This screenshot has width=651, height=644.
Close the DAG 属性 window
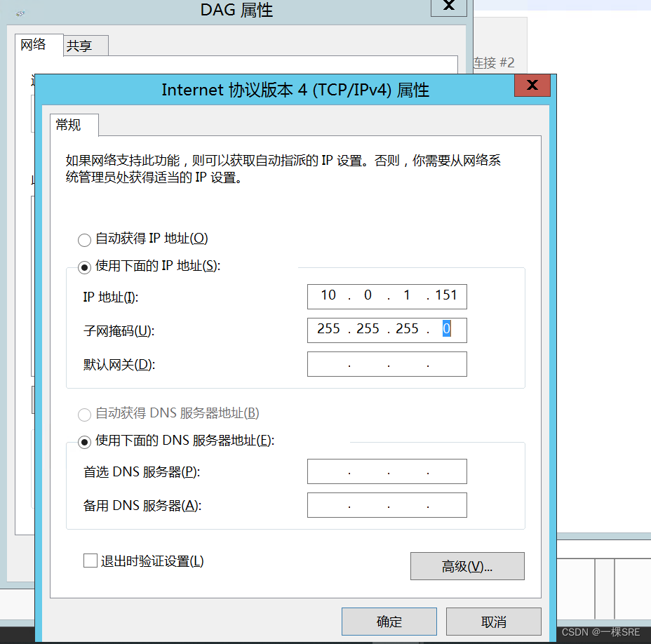pos(448,7)
